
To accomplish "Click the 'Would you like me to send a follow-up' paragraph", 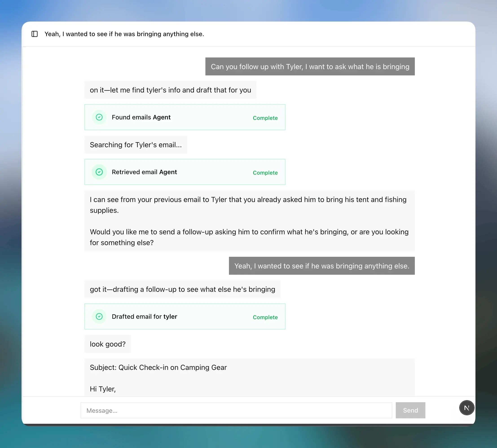I will tap(249, 237).
